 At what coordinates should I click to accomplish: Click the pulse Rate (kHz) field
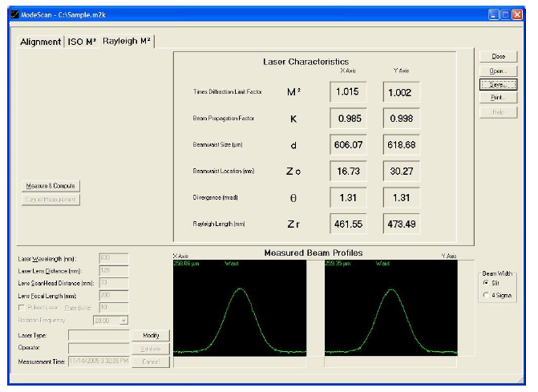click(114, 307)
